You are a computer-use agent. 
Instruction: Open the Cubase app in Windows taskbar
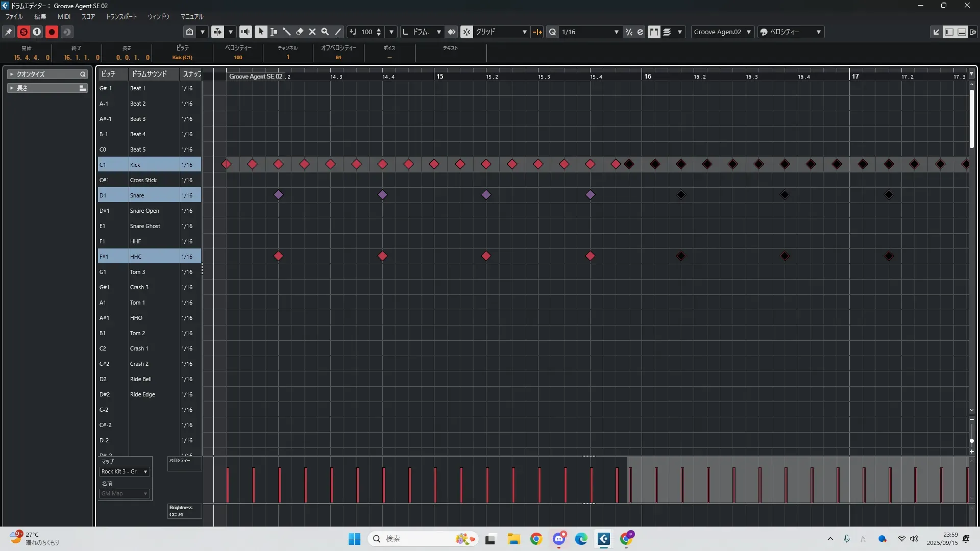click(x=604, y=539)
